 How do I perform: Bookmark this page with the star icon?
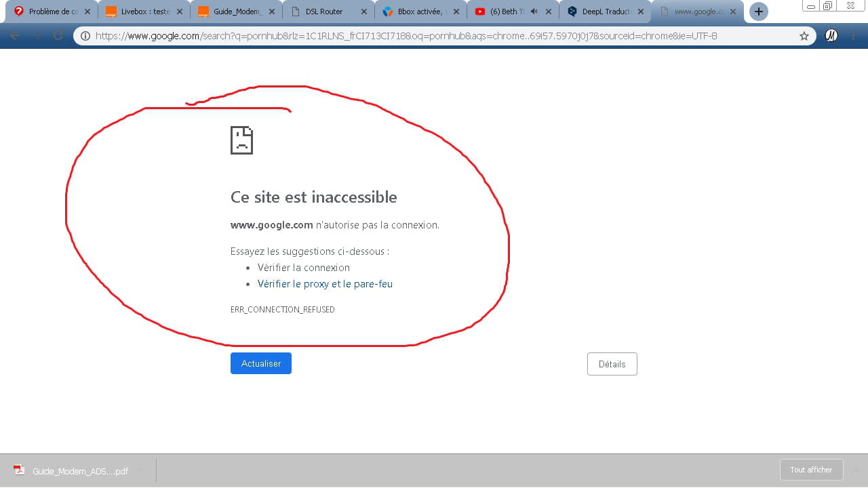coord(804,36)
